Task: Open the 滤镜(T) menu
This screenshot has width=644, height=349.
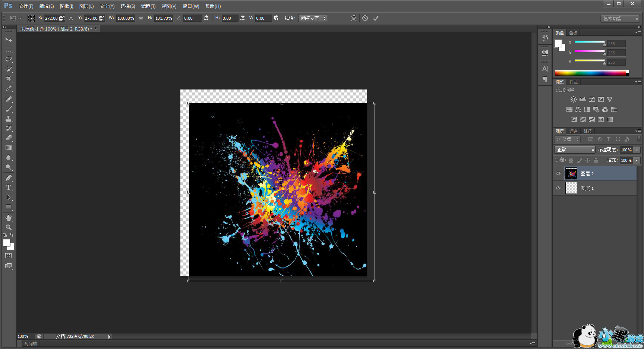Action: pyautogui.click(x=148, y=6)
